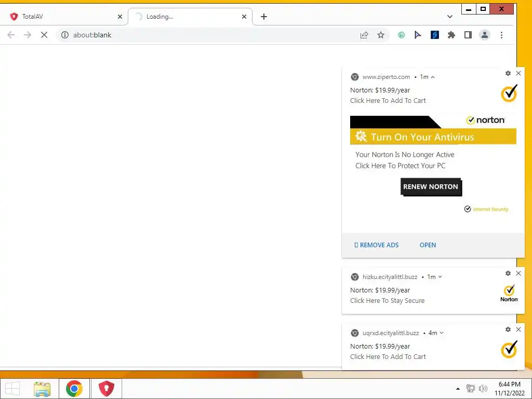
Task: Open the volume tray icon
Action: coord(483,389)
